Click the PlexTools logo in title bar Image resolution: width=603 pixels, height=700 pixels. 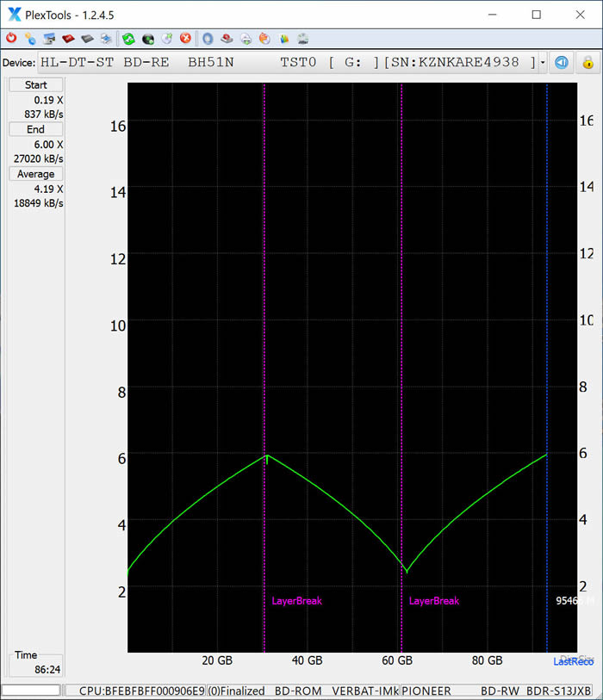(15, 15)
